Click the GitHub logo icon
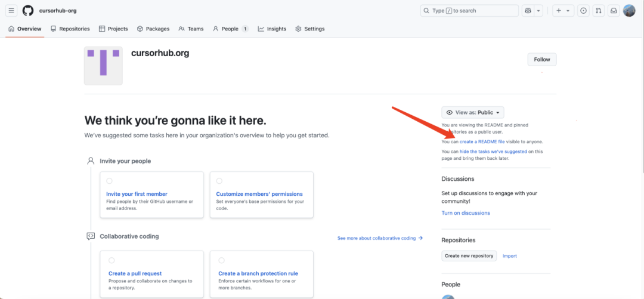Screen dimensions: 644x299 pyautogui.click(x=28, y=11)
